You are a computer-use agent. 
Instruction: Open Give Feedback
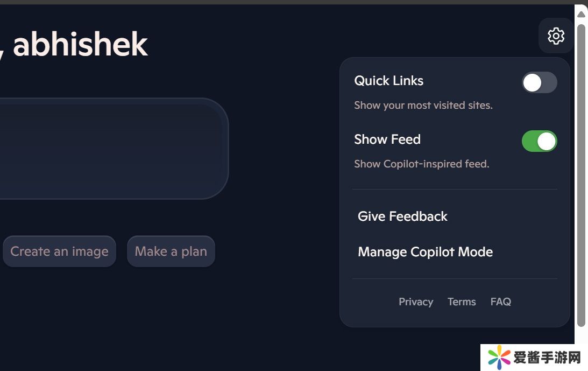(402, 216)
